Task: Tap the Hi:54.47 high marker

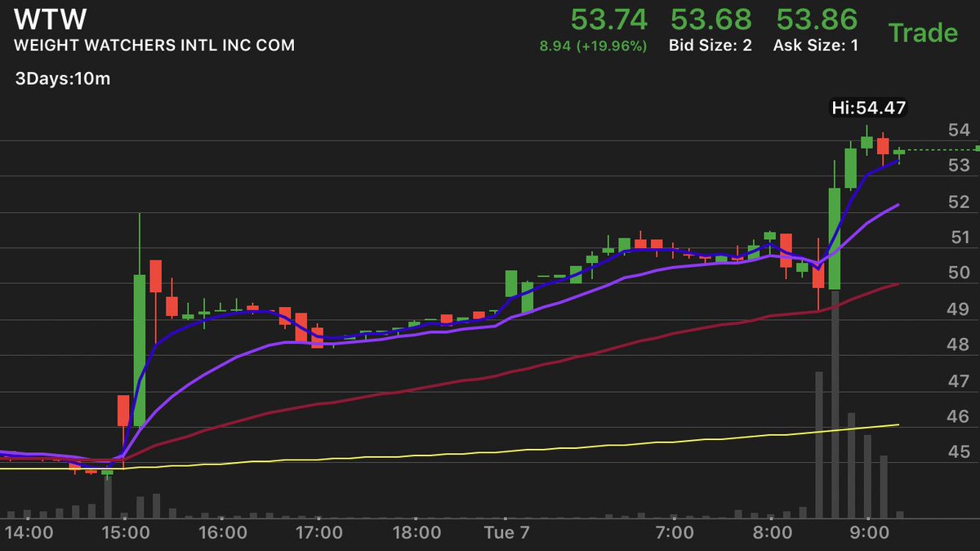Action: pyautogui.click(x=869, y=107)
